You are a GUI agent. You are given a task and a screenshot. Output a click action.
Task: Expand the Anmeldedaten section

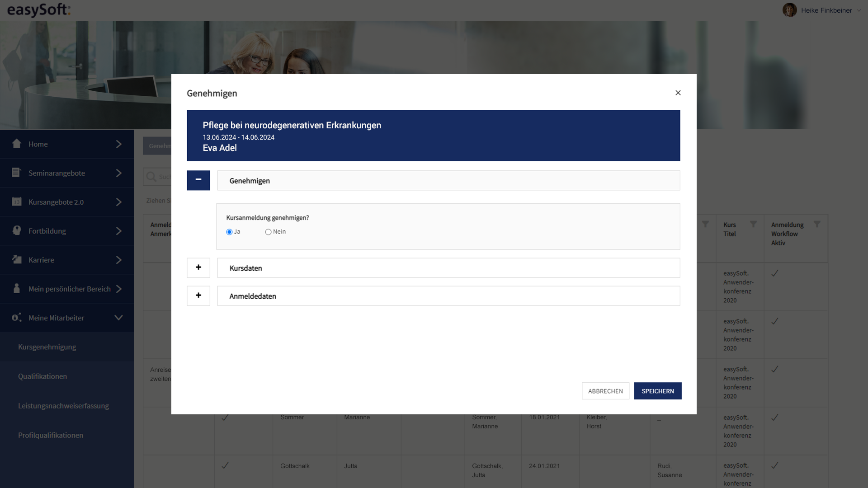[198, 296]
